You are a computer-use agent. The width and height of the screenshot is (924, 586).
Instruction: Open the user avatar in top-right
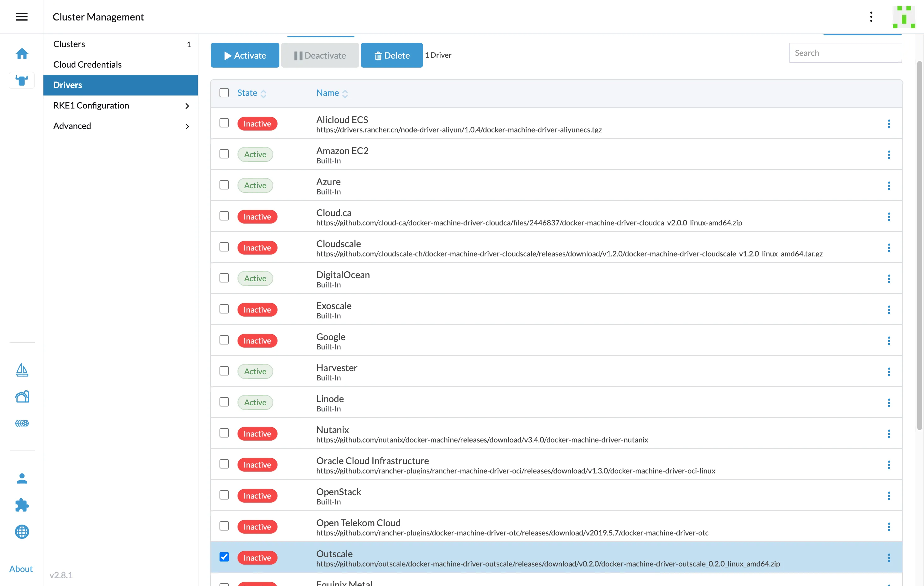point(904,17)
